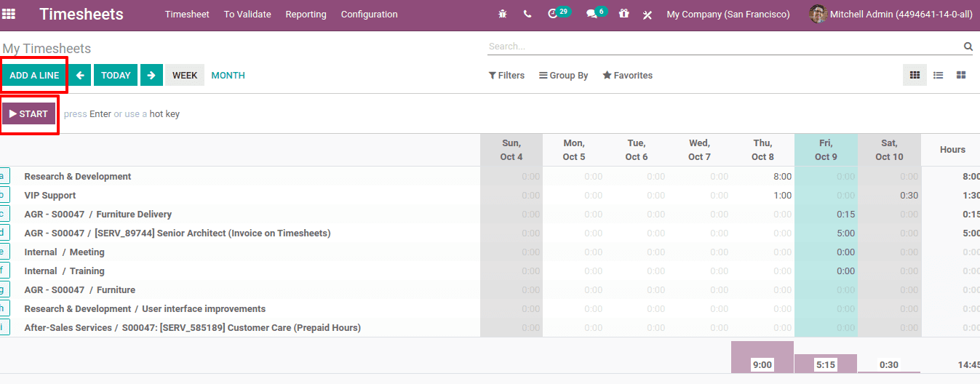The height and width of the screenshot is (384, 980).
Task: Click VIP Support row's Thursday 1:00 cell
Action: (x=762, y=195)
